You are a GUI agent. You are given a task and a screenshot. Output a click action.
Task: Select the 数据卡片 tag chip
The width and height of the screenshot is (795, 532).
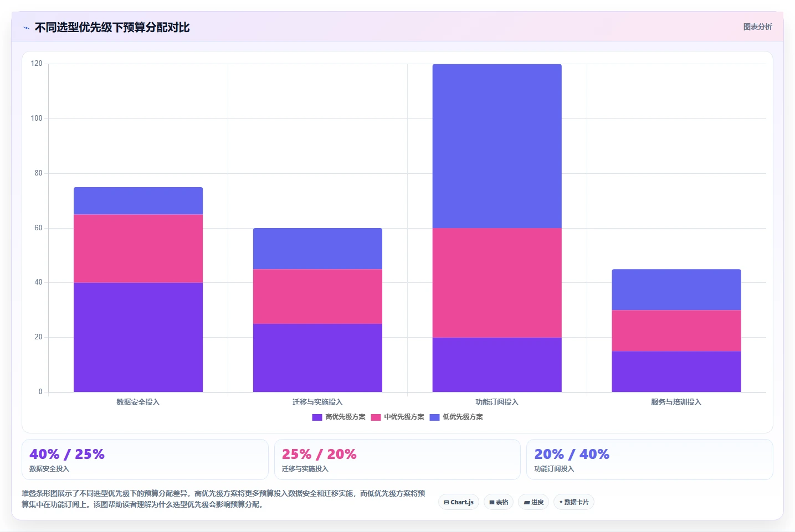click(574, 502)
